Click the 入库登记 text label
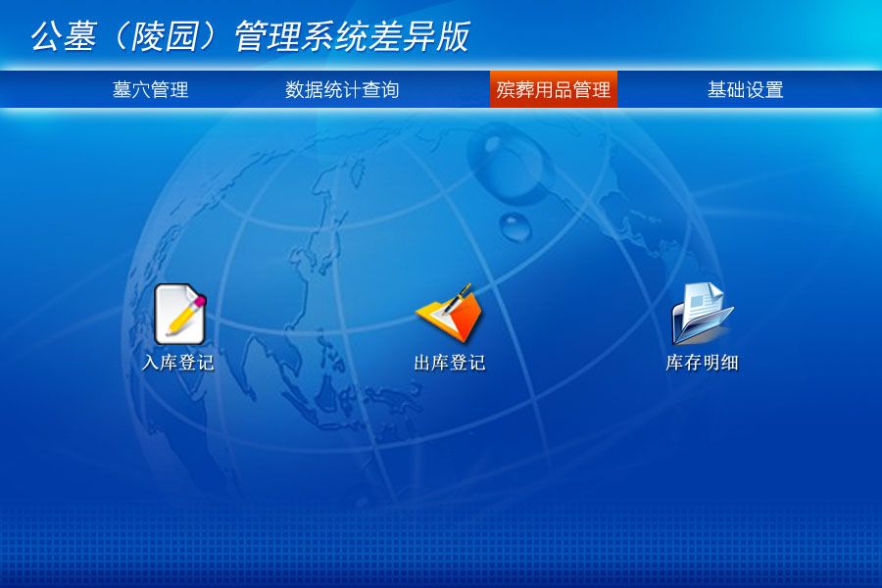This screenshot has width=882, height=588. click(178, 363)
